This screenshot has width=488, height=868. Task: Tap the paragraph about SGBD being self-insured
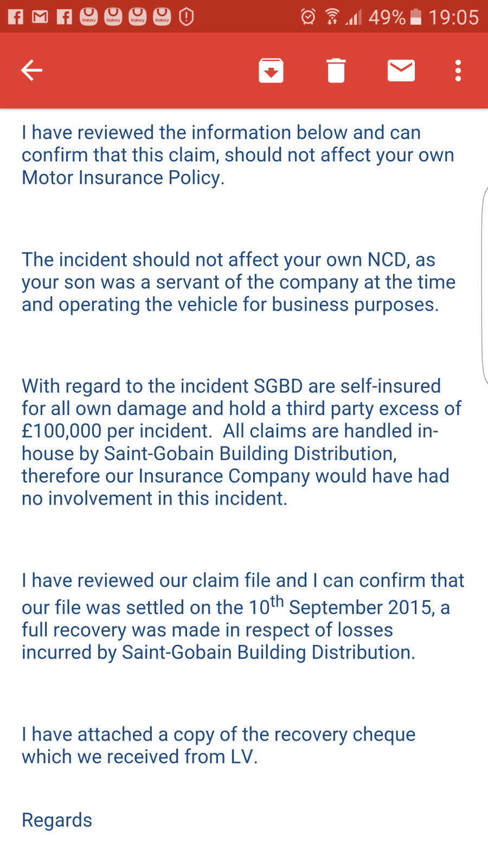click(x=241, y=442)
